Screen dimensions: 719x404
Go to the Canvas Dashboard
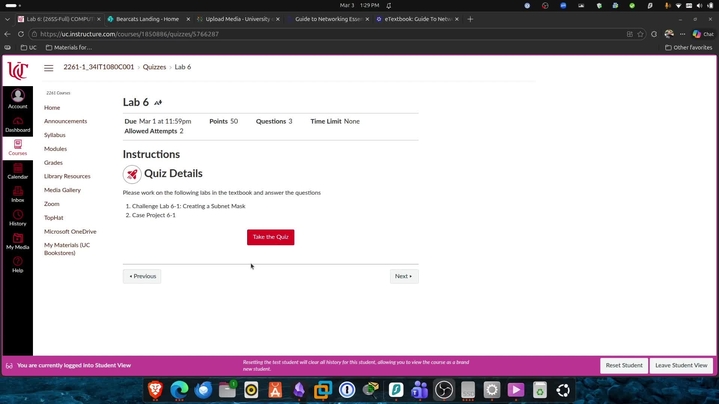point(17,124)
